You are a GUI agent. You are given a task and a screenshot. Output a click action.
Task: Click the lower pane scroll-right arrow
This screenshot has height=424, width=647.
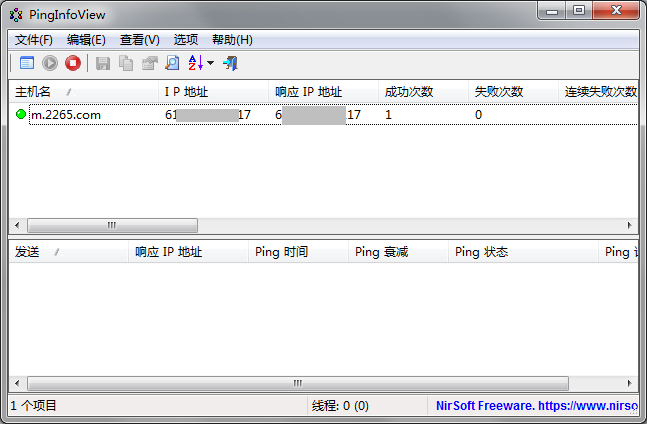pos(630,383)
